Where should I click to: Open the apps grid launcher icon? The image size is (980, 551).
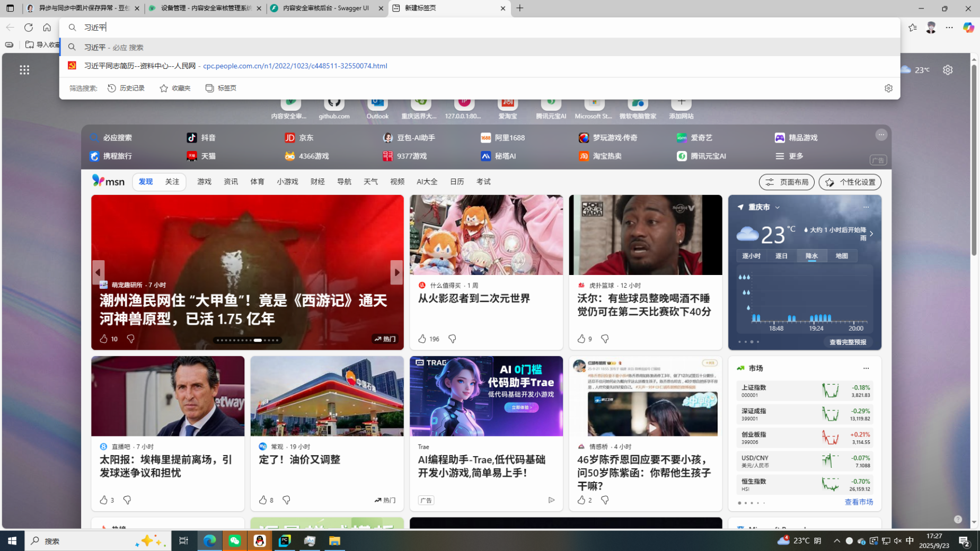24,70
